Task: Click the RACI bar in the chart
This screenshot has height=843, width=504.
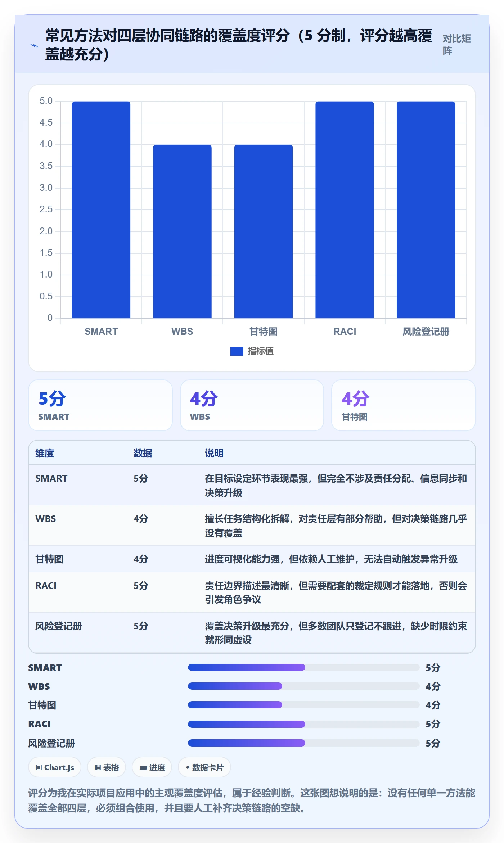Action: point(345,210)
